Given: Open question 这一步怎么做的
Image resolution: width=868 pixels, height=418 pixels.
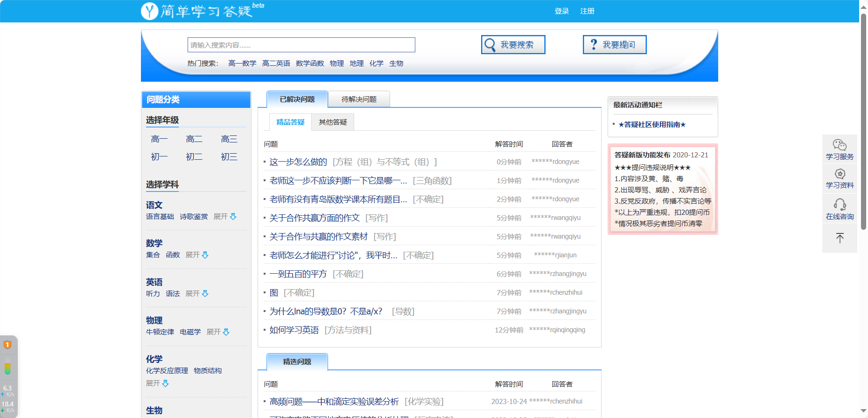Looking at the screenshot, I should click(x=298, y=162).
